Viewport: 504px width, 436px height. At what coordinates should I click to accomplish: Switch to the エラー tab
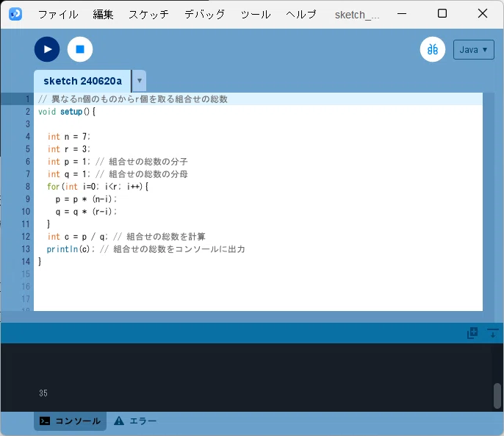(135, 421)
